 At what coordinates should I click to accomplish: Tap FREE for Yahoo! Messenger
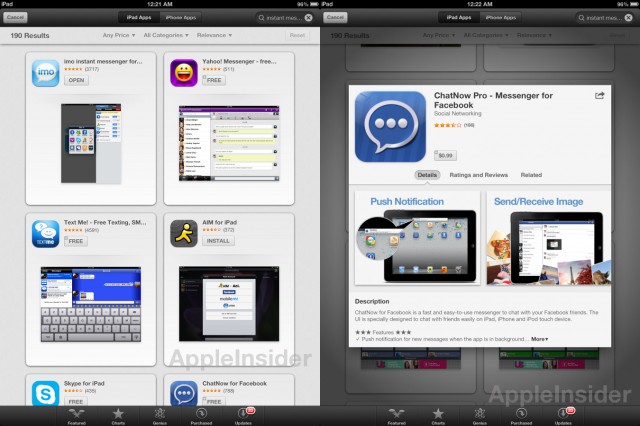214,80
